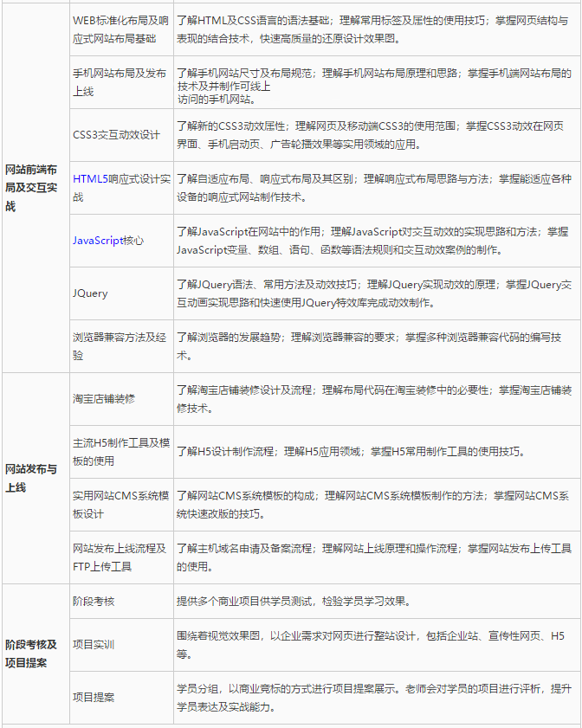Select the 阶段考核及项目提案 section header cell
This screenshot has height=728, width=582.
click(33, 654)
